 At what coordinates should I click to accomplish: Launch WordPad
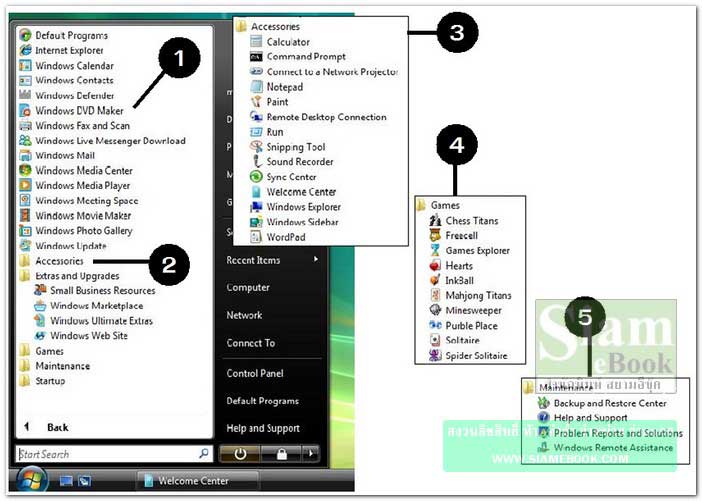click(x=278, y=237)
